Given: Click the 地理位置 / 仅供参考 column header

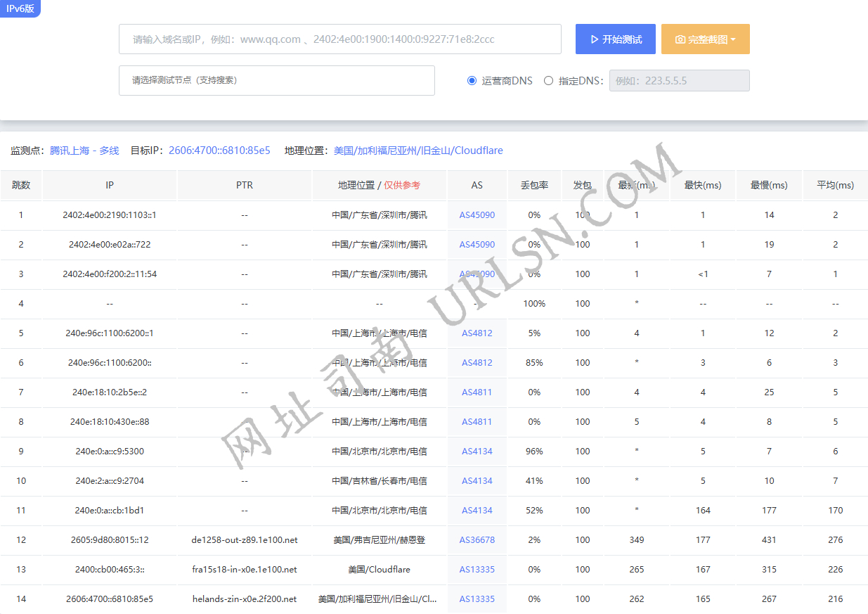Looking at the screenshot, I should tap(380, 185).
